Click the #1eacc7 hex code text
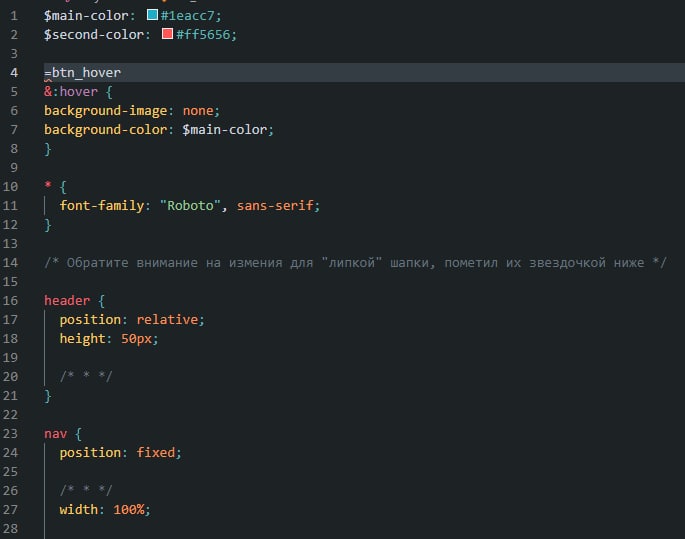The width and height of the screenshot is (685, 539). tap(188, 16)
